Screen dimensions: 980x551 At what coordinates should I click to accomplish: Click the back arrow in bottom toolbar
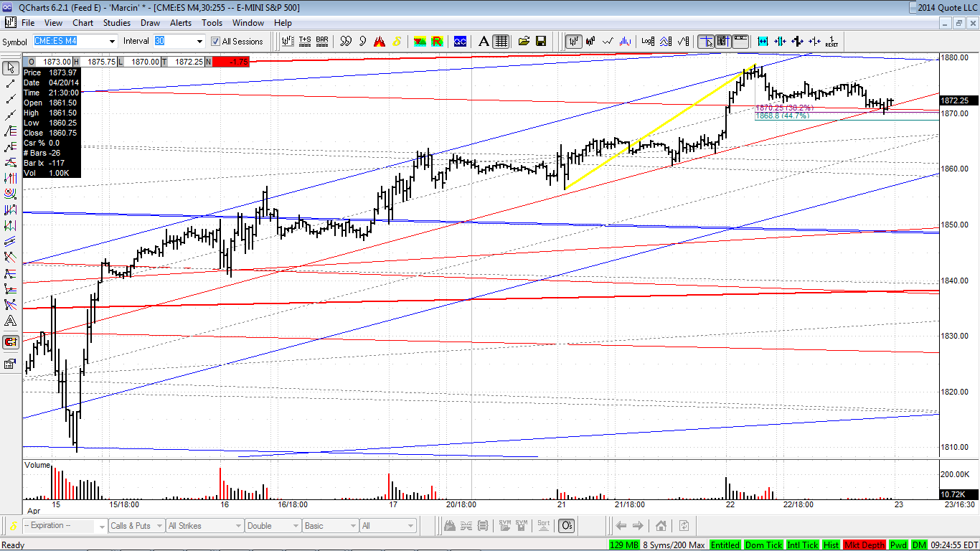point(622,526)
